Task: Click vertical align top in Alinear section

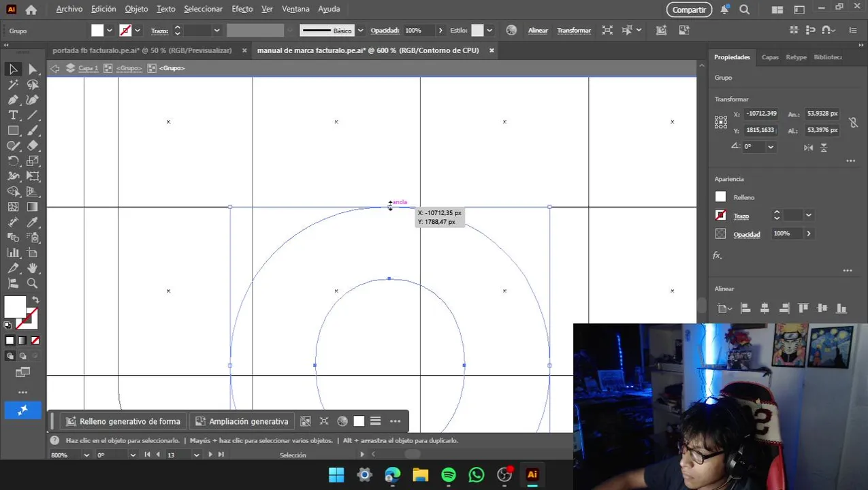Action: pos(803,308)
